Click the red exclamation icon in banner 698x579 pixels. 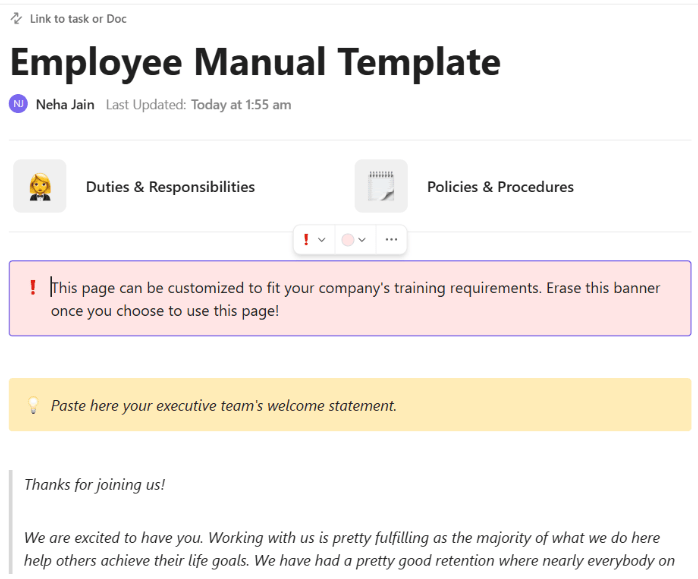click(33, 288)
